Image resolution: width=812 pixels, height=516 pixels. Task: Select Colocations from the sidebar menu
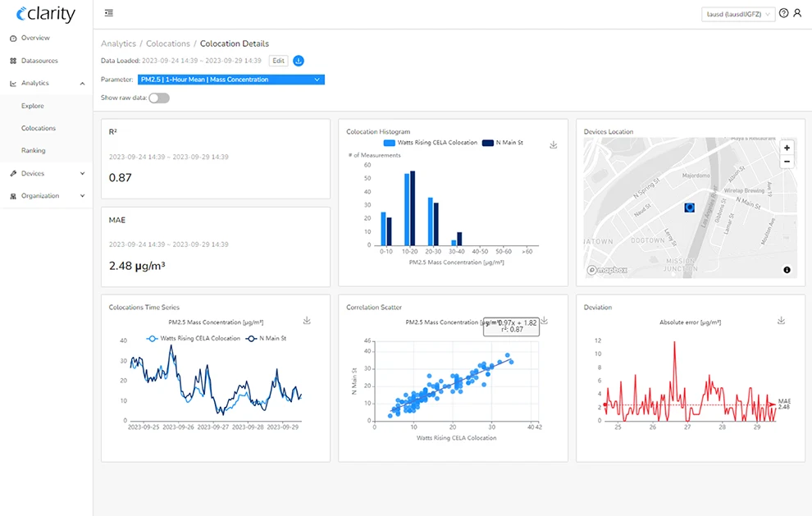[38, 127]
